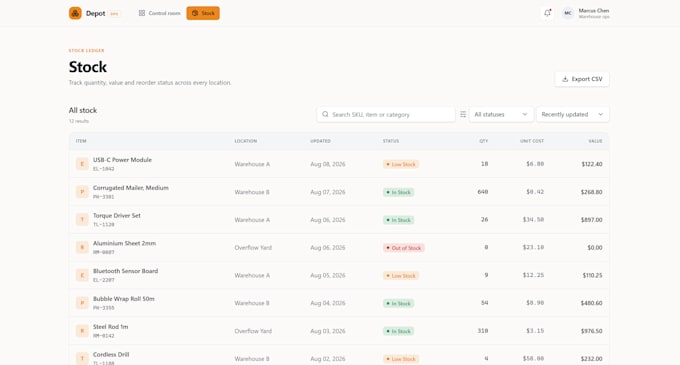Click the Cordless Drill item name
The image size is (680, 365).
pyautogui.click(x=111, y=355)
